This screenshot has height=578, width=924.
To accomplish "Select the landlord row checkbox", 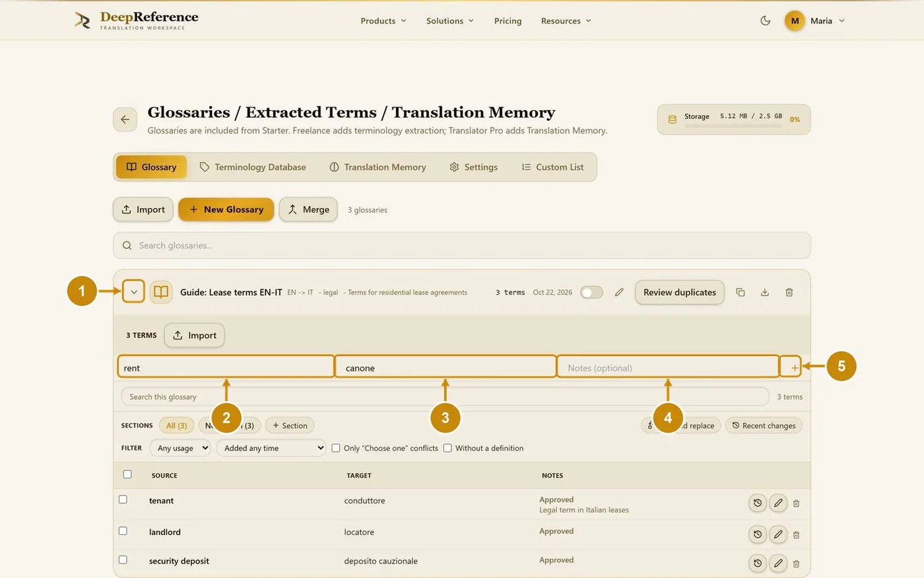I will pyautogui.click(x=123, y=530).
